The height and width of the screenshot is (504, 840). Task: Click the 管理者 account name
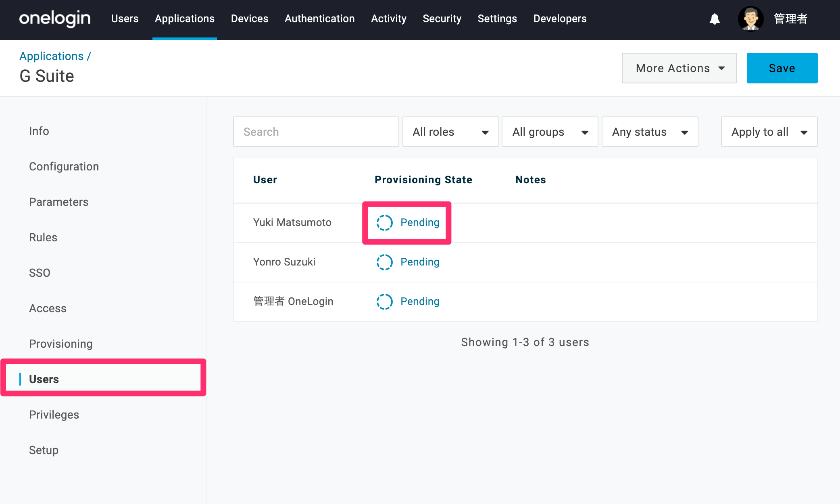pyautogui.click(x=790, y=19)
